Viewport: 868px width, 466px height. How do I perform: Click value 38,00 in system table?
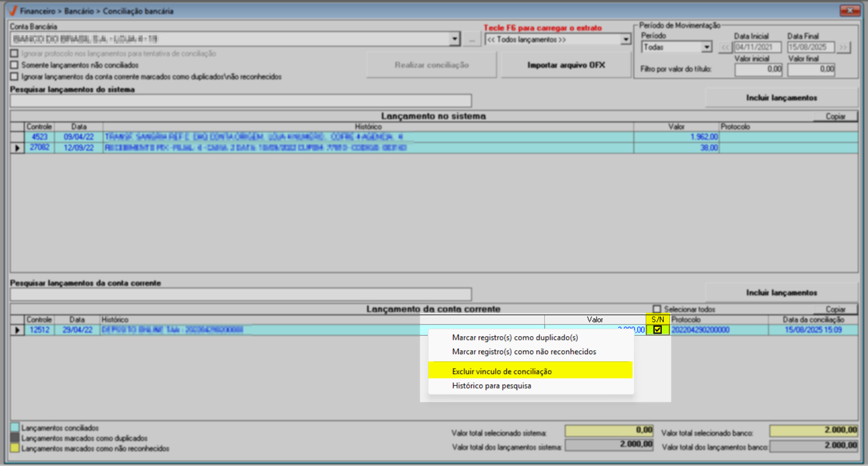click(x=709, y=148)
